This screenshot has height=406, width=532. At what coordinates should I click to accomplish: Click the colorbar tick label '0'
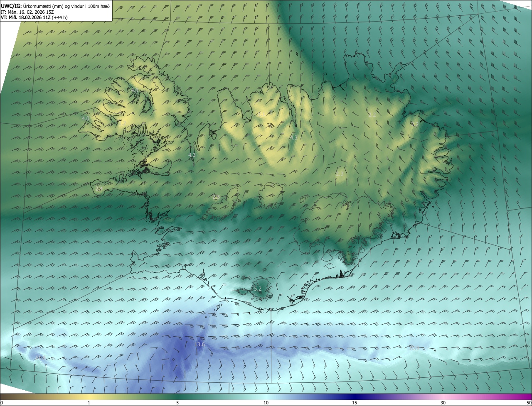pyautogui.click(x=2, y=403)
